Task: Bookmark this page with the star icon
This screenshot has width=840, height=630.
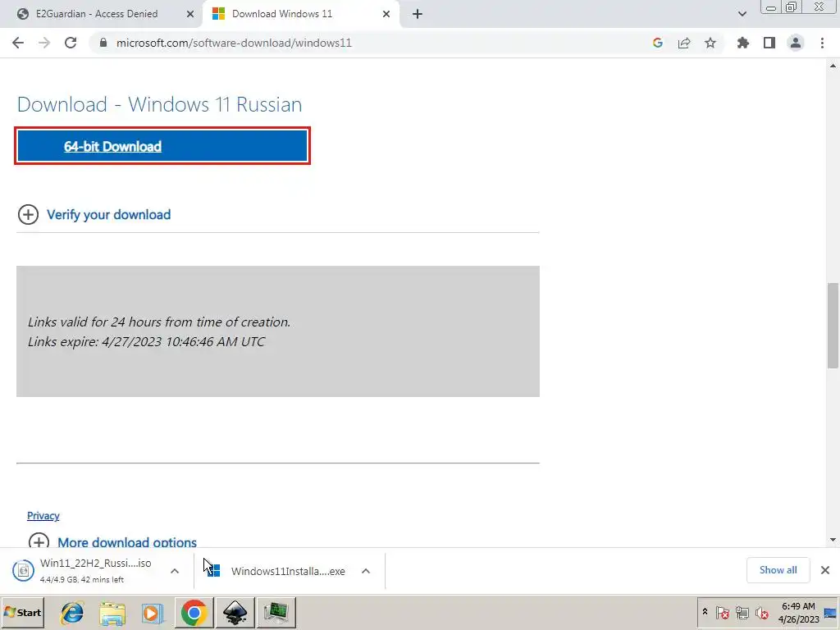Action: pos(710,43)
